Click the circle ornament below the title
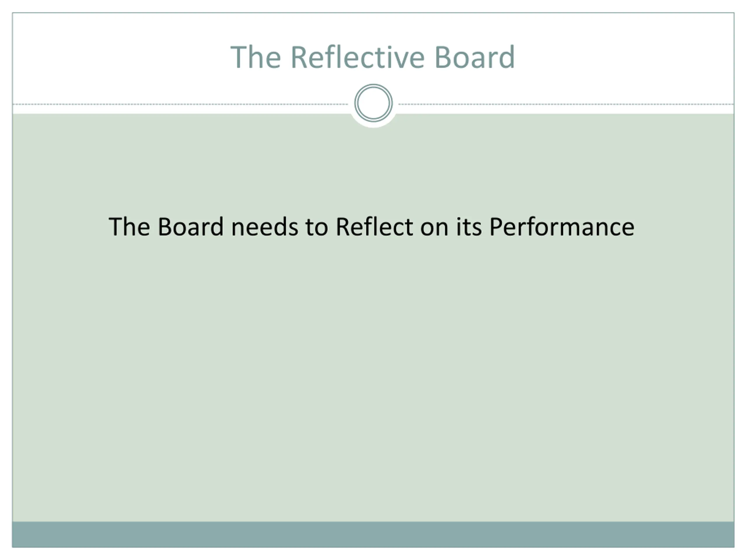Screen dimensions: 747x560 click(373, 103)
